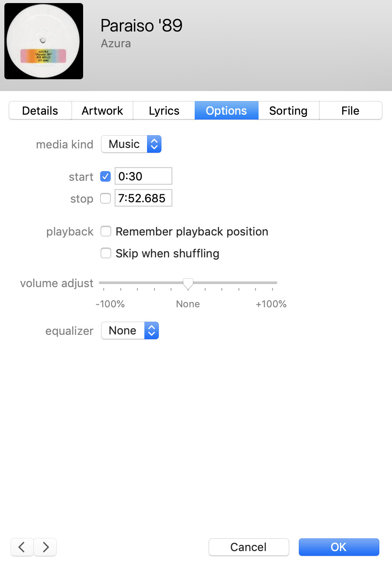This screenshot has width=392, height=562.
Task: Open the Lyrics tab
Action: point(164,111)
